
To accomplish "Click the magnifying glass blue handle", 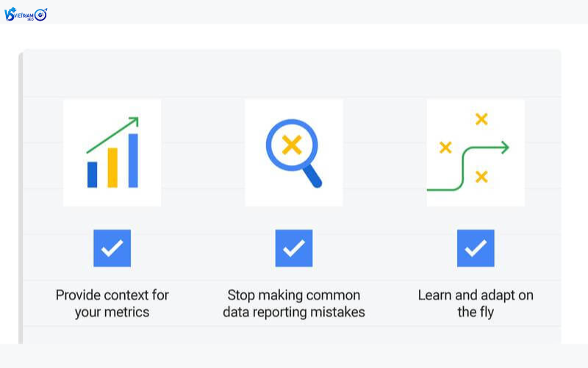I will [x=312, y=177].
